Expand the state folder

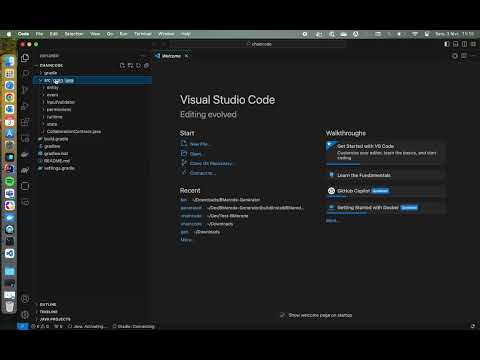click(x=92, y=124)
